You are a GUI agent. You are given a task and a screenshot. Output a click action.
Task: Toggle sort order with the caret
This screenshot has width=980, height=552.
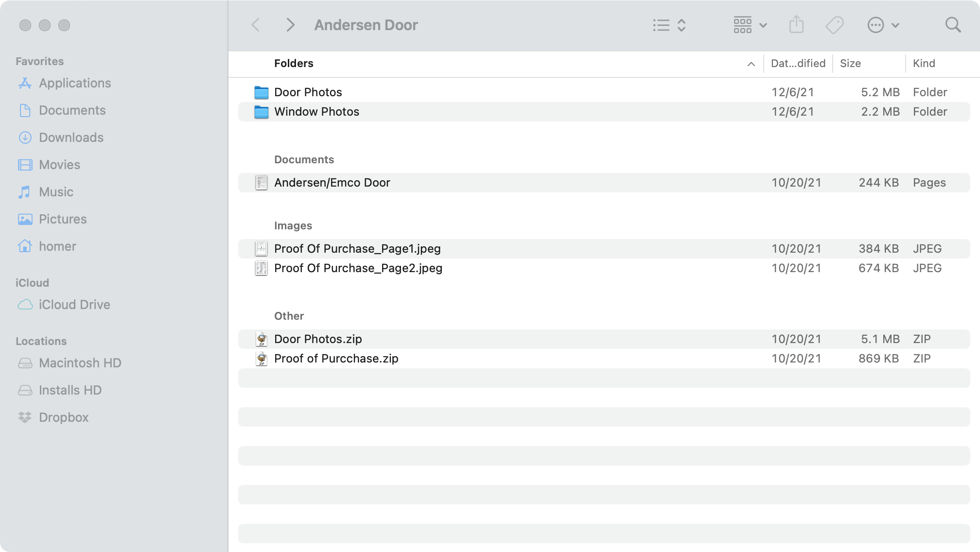(x=751, y=64)
